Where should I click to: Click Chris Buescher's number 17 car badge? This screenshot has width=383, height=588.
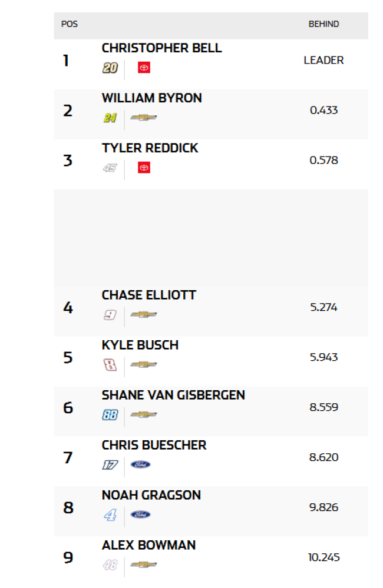point(110,465)
